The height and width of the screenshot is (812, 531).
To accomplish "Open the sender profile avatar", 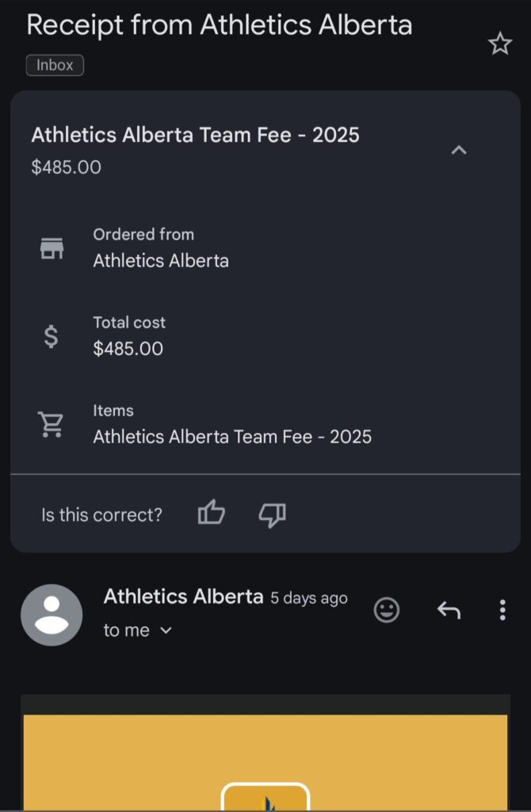I will click(x=52, y=615).
